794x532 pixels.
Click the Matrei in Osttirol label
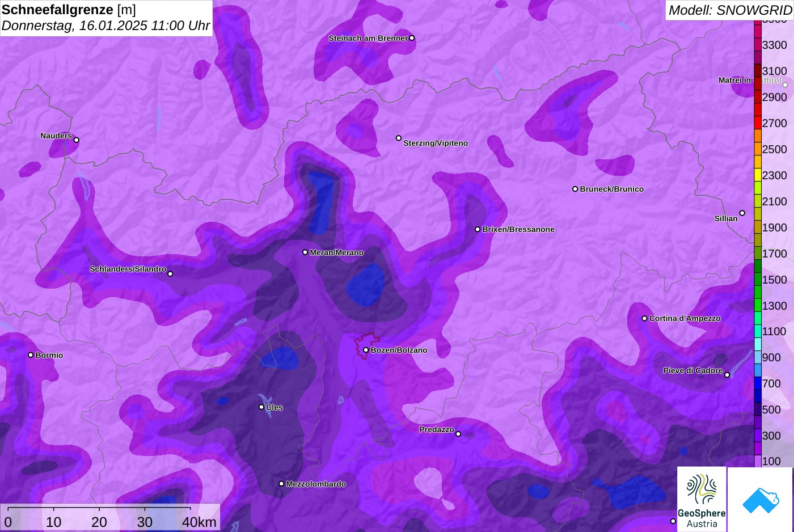point(750,80)
